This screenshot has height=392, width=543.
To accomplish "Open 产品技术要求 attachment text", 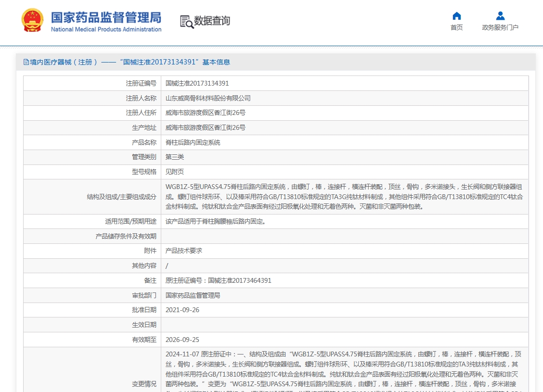I will (183, 251).
